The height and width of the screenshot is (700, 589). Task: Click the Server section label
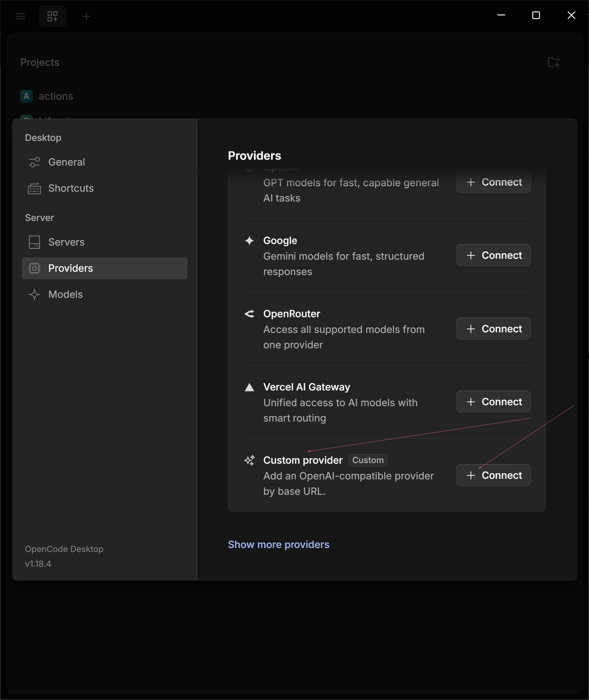pos(39,218)
